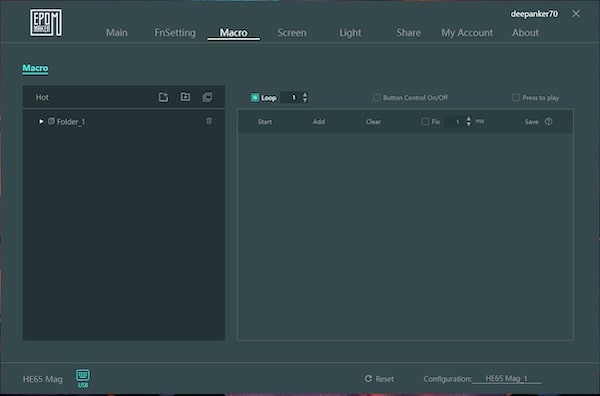The width and height of the screenshot is (600, 396).
Task: Click Start to record a macro
Action: click(x=265, y=122)
